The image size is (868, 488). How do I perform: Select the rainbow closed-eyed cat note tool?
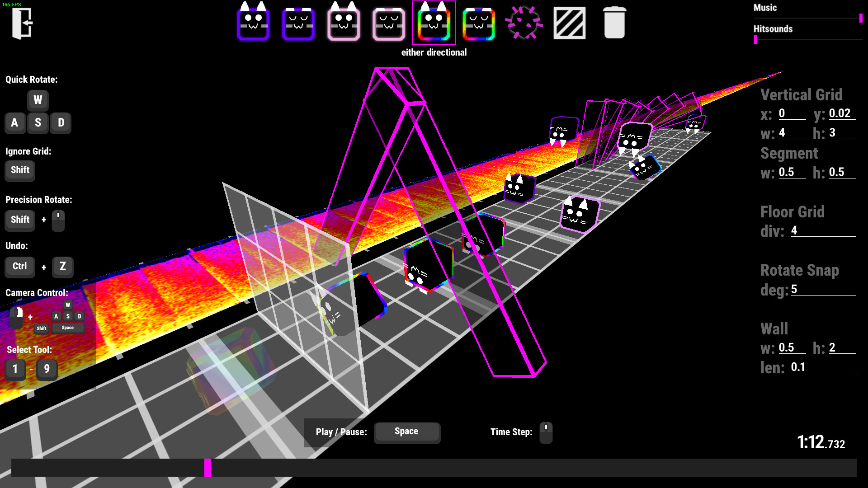(479, 24)
